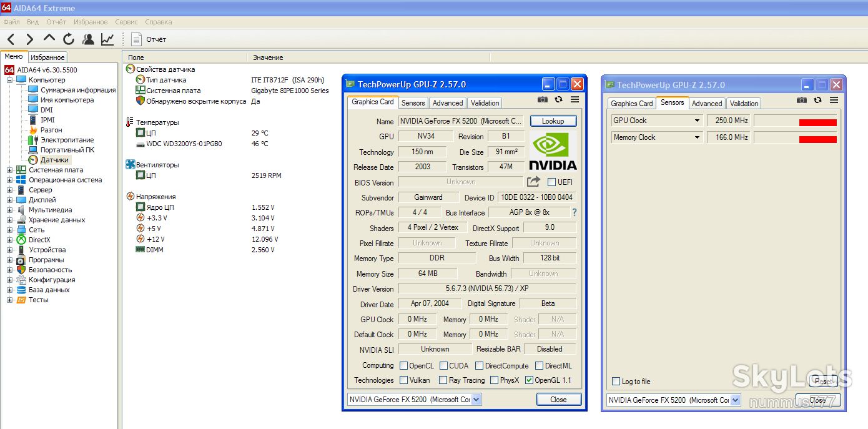Open hamburger menu in GPU-Z Sensors window
The image size is (868, 429).
834,100
